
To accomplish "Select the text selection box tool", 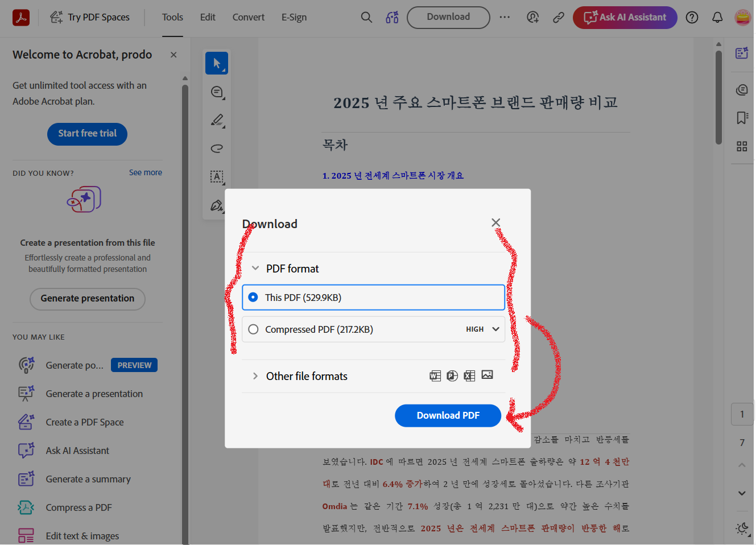I will click(217, 177).
